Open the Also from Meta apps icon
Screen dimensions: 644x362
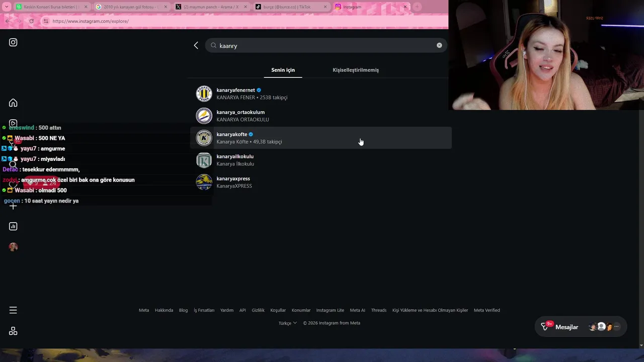(13, 331)
